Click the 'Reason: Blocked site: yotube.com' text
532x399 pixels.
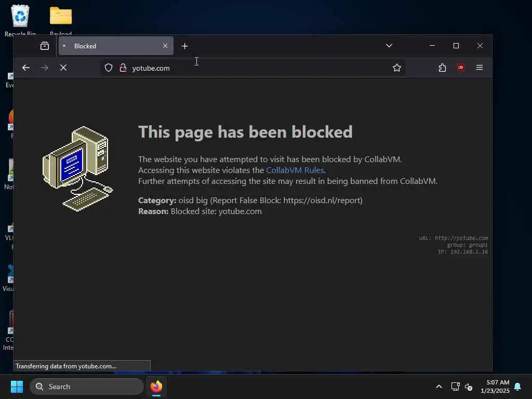200,211
